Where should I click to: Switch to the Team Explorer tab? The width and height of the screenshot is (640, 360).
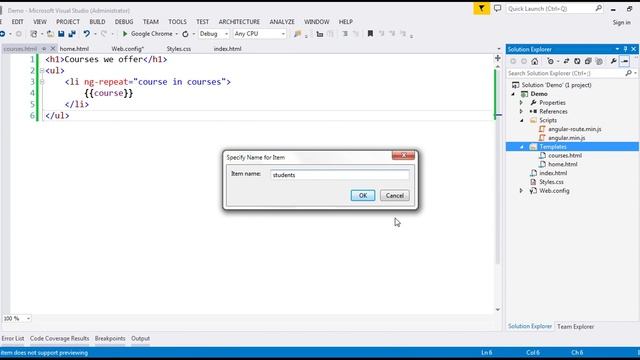pos(576,327)
